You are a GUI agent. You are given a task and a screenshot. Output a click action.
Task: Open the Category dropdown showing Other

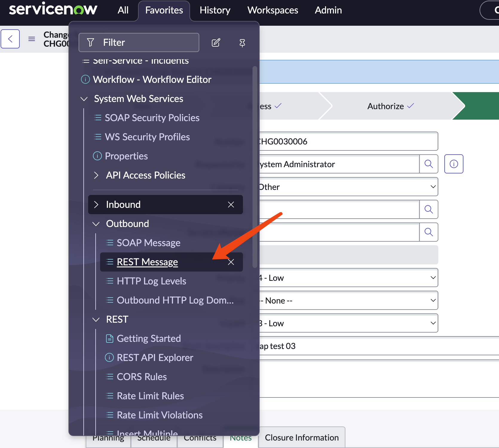[x=347, y=187]
